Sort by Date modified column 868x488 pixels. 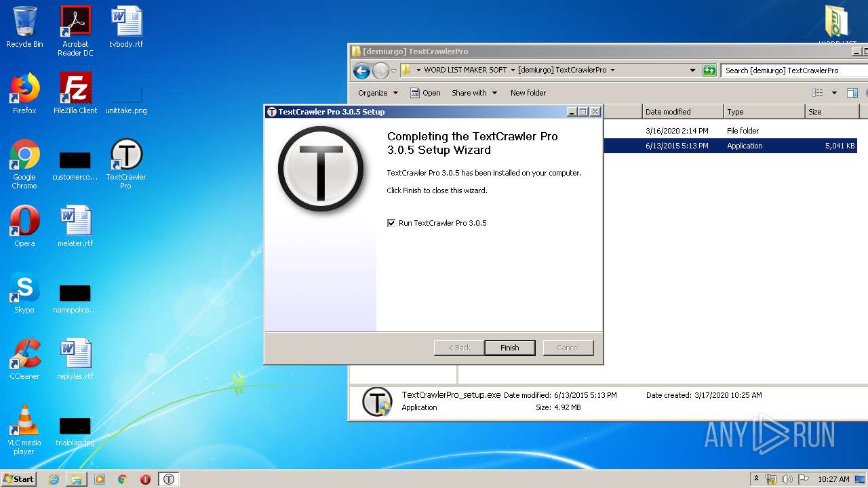point(683,112)
